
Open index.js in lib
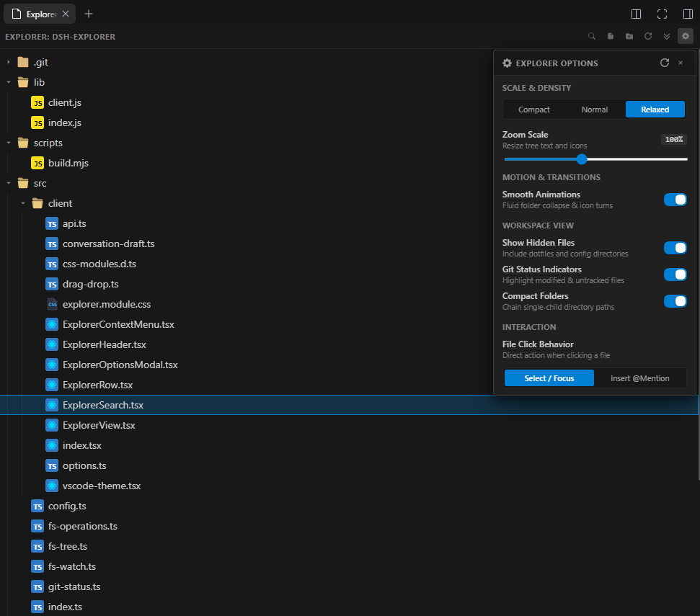point(65,122)
